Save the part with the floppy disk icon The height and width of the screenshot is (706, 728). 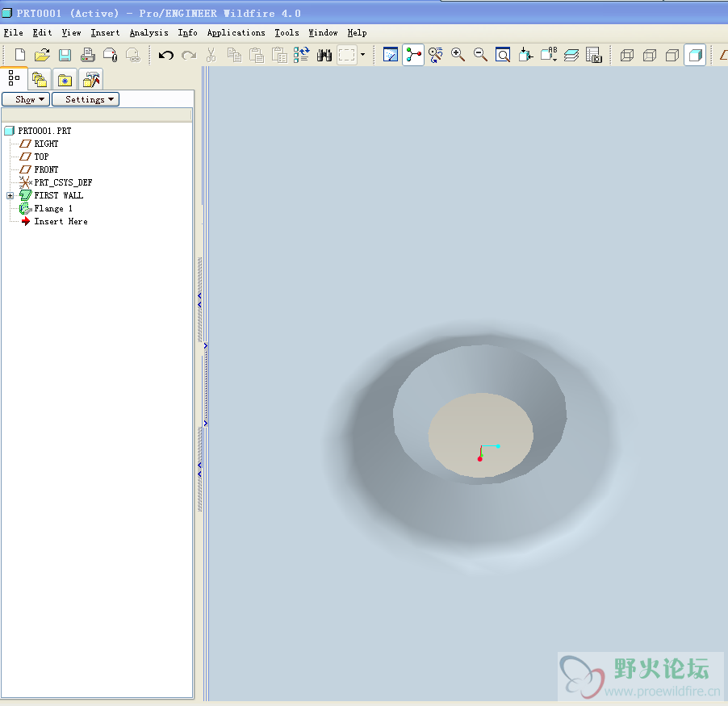(65, 55)
